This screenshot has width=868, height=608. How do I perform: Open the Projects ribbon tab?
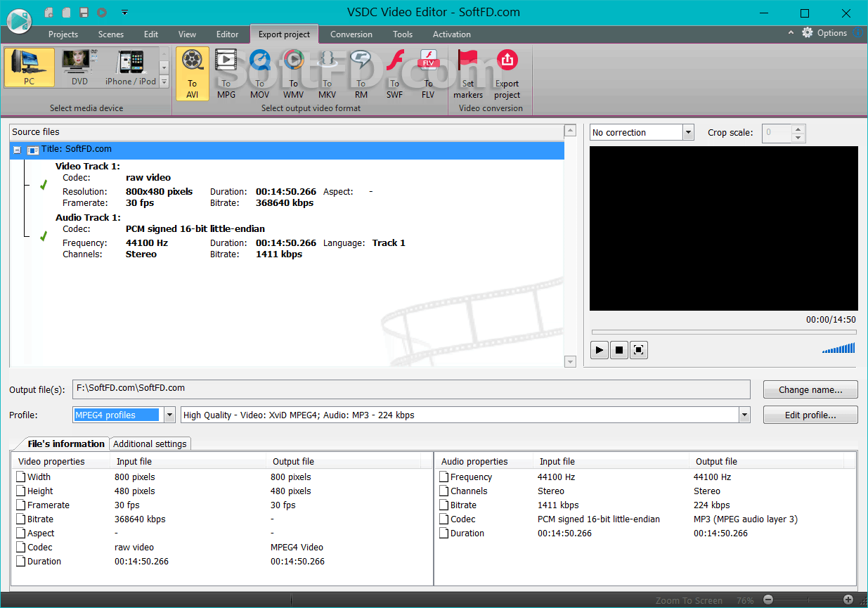(63, 34)
